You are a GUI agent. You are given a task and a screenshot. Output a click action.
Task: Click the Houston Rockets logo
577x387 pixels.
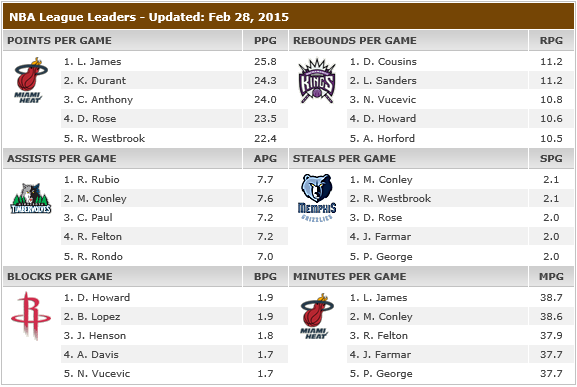click(31, 316)
